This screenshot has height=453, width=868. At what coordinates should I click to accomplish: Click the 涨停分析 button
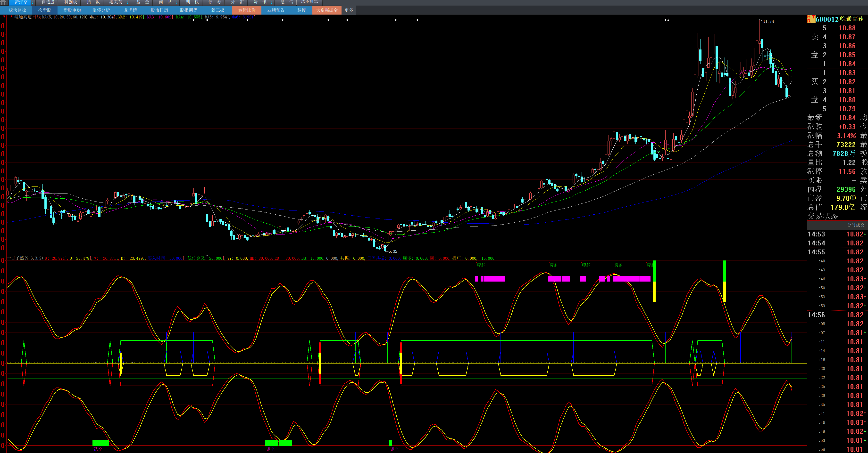pos(101,10)
